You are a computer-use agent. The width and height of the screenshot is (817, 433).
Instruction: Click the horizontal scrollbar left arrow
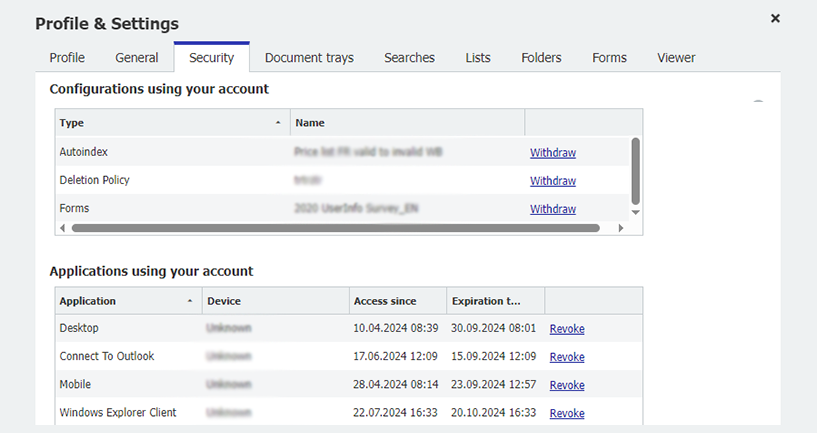pyautogui.click(x=63, y=228)
